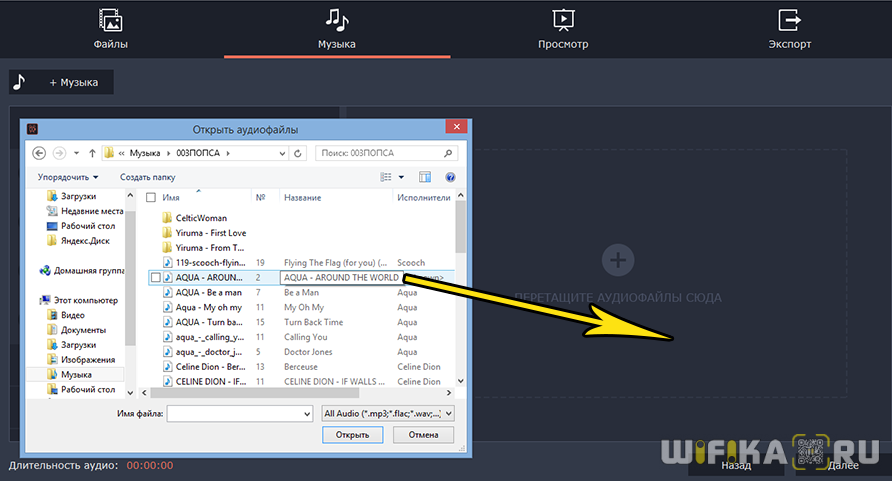The width and height of the screenshot is (892, 481).
Task: Check the AQUA - AROUND file checkbox
Action: [154, 277]
